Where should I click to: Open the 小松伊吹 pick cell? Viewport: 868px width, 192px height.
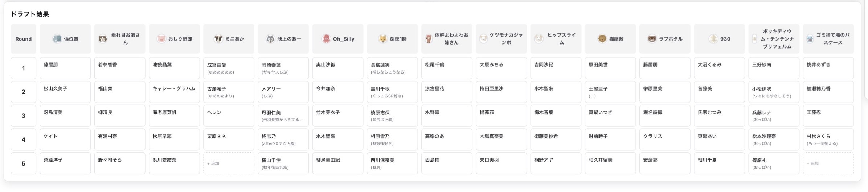pyautogui.click(x=774, y=92)
